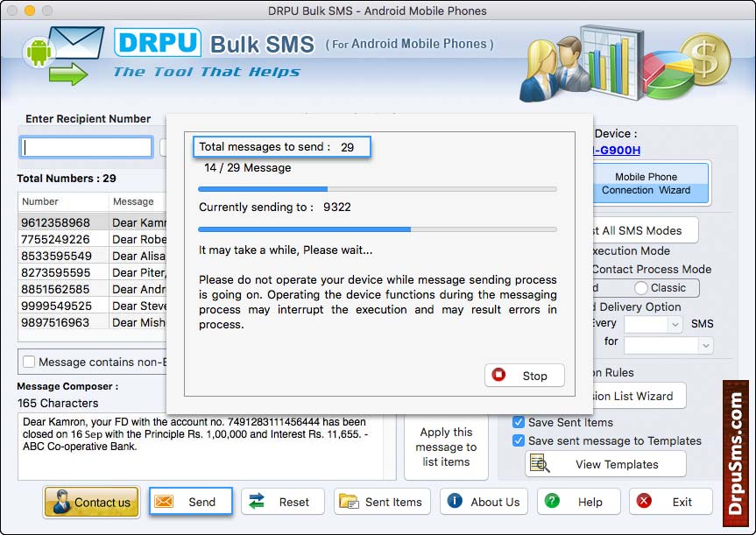The width and height of the screenshot is (756, 535).
Task: Click the messages sent progress bar
Action: point(378,189)
